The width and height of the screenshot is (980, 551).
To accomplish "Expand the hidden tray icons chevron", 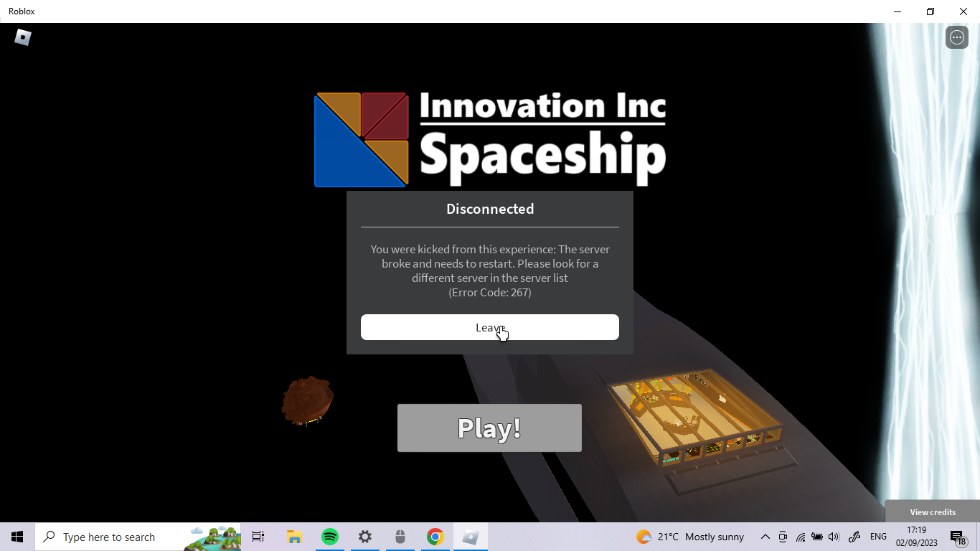I will click(765, 537).
